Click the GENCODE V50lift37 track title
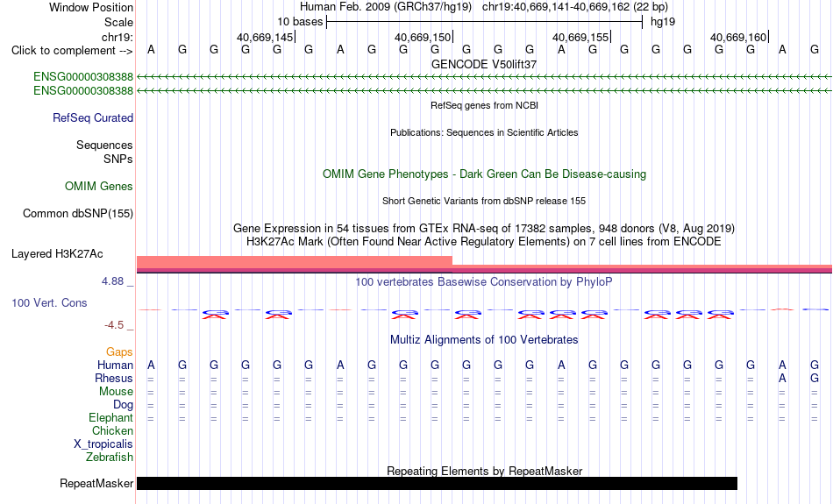Screen dimensions: 833x504 tap(484, 64)
